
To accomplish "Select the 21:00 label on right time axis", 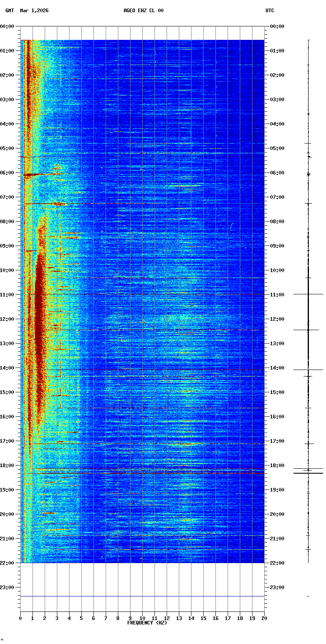I will point(277,539).
